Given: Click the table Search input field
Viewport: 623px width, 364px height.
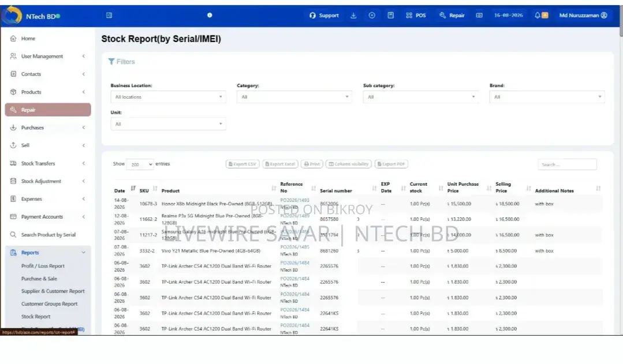Looking at the screenshot, I should click(x=567, y=164).
